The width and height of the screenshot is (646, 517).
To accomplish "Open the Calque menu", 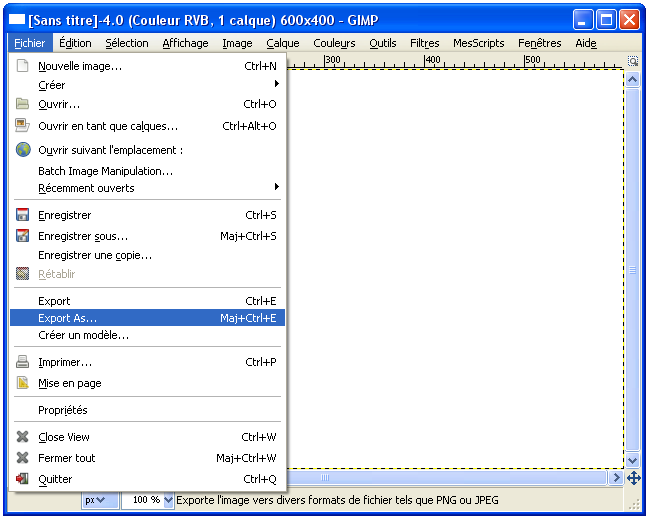I will (x=283, y=43).
